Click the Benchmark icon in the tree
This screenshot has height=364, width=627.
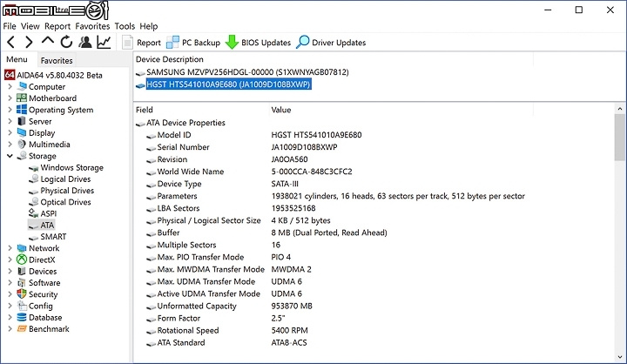click(22, 329)
